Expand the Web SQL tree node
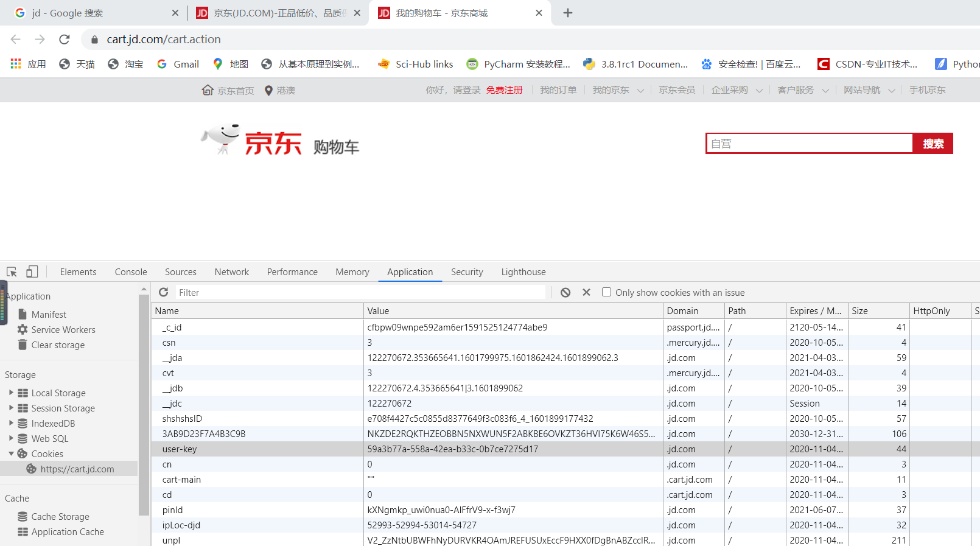Screen dimensions: 980x546 [x=11, y=438]
